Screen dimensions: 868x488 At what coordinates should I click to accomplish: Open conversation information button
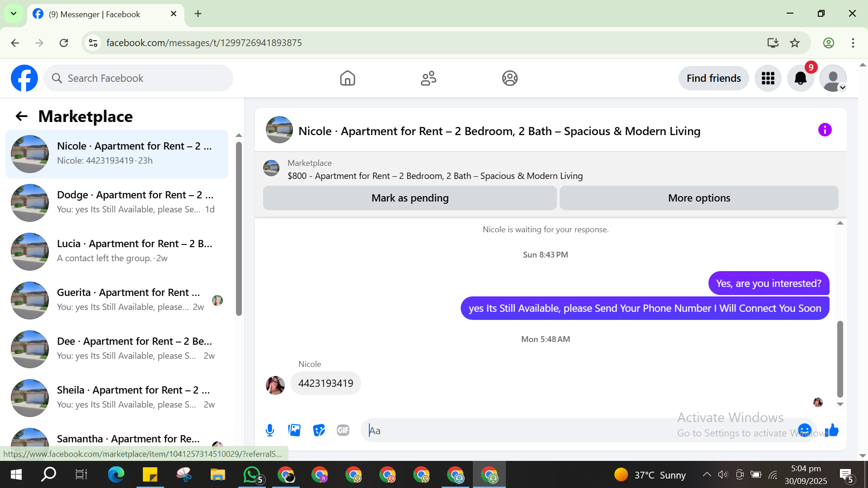coord(825,130)
